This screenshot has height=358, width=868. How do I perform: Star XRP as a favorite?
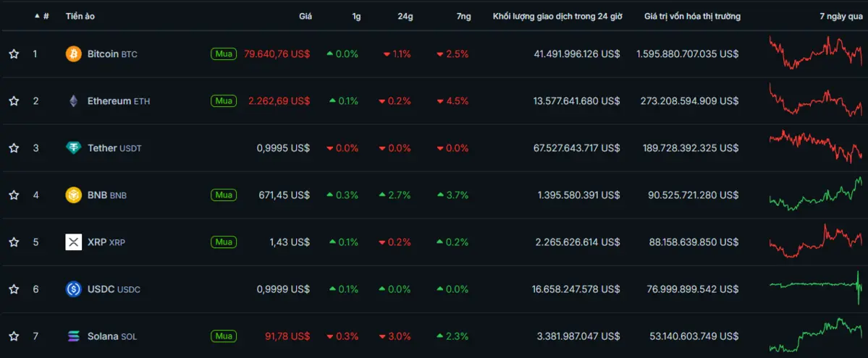tap(14, 242)
